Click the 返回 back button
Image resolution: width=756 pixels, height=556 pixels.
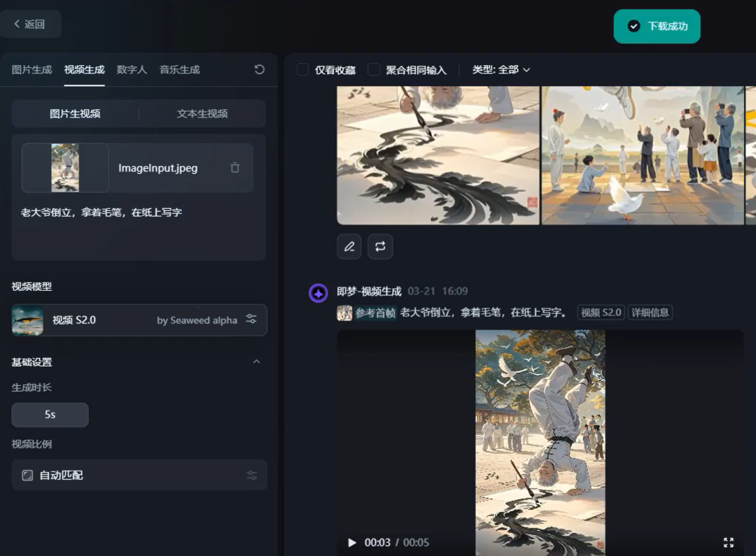(30, 24)
